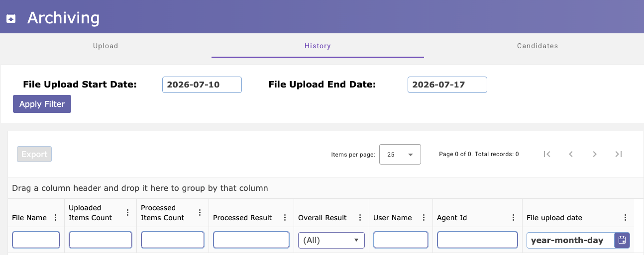Open the File Name column menu
This screenshot has width=644, height=255.
pyautogui.click(x=55, y=218)
